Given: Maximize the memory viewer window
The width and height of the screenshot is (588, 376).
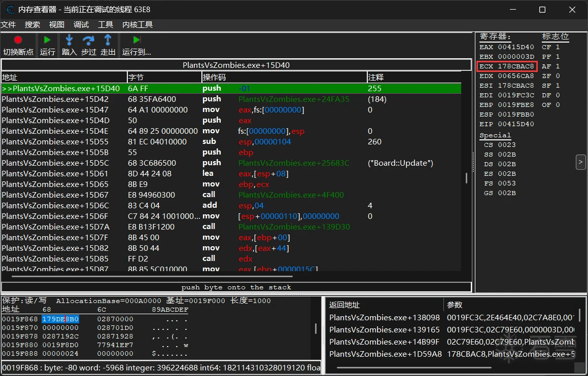Looking at the screenshot, I should (x=542, y=10).
